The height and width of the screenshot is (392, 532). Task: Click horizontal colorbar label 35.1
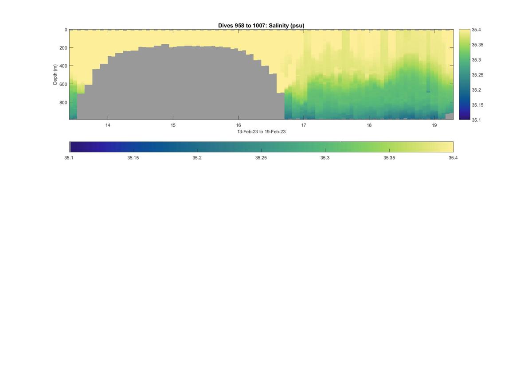pyautogui.click(x=69, y=158)
